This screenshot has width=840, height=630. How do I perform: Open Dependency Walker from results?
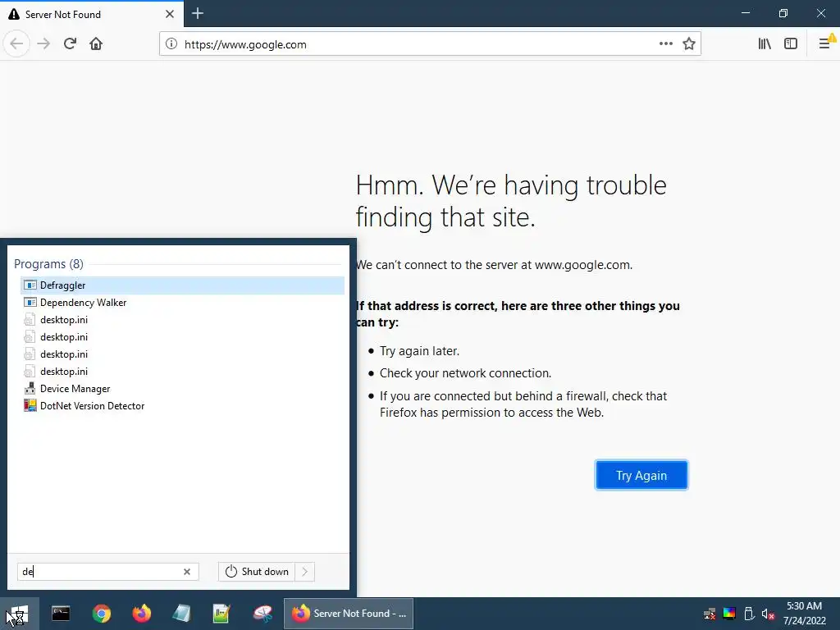point(182,302)
